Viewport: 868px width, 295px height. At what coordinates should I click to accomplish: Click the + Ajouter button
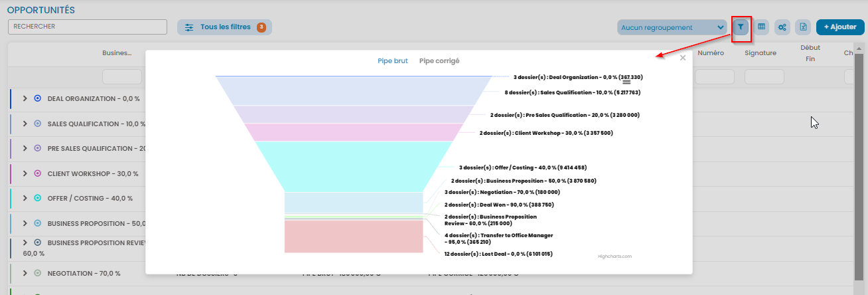coord(839,27)
